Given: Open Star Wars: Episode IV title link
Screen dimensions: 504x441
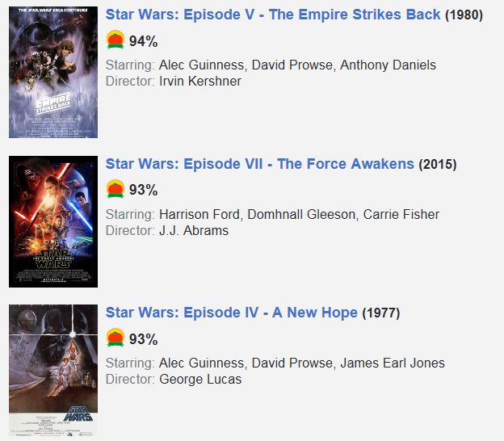Looking at the screenshot, I should pos(232,313).
